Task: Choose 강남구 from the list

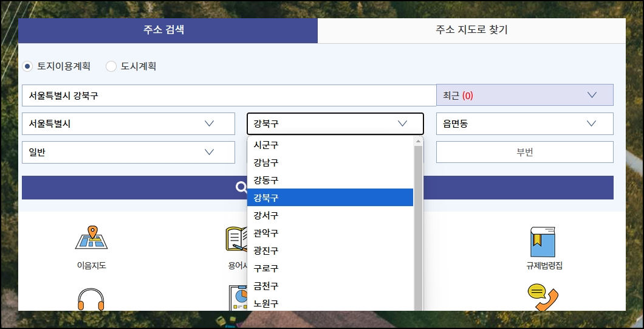Action: [x=331, y=162]
